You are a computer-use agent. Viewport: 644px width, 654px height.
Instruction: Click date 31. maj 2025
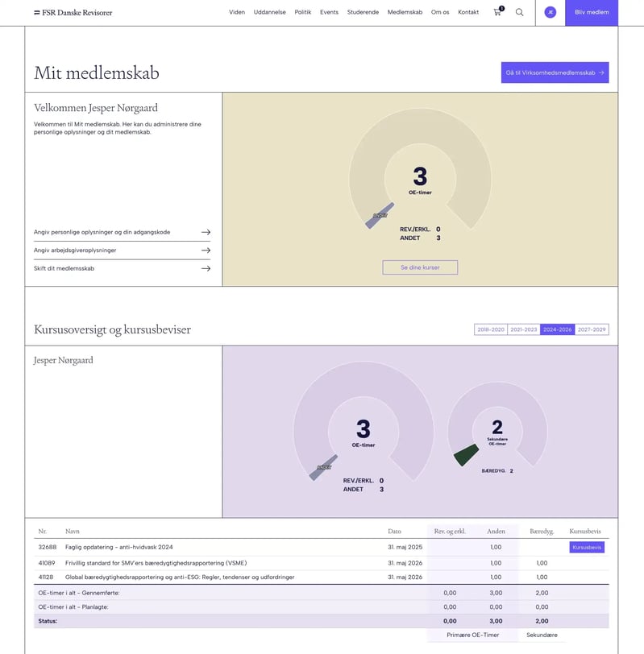405,547
